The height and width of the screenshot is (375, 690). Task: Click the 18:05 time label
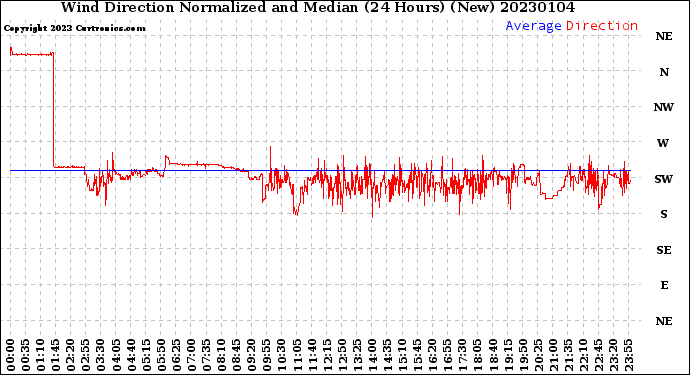[x=478, y=355]
